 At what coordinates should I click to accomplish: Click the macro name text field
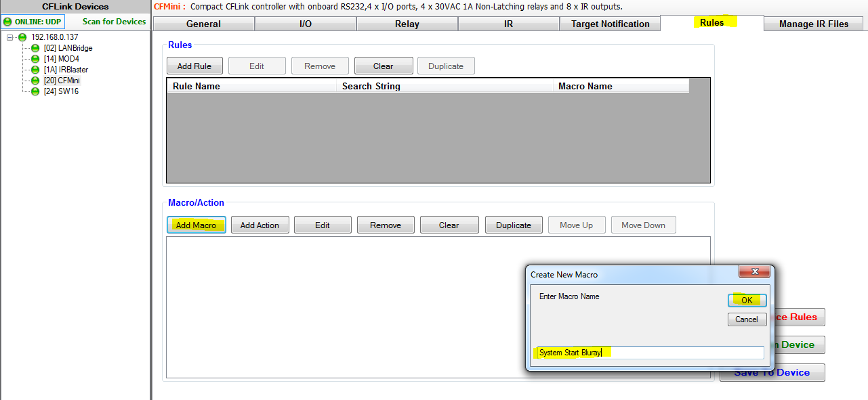click(649, 353)
